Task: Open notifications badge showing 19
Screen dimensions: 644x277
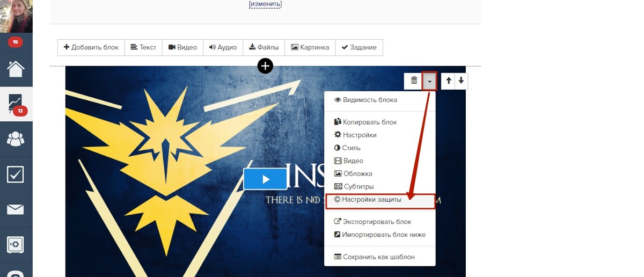Action: click(15, 42)
